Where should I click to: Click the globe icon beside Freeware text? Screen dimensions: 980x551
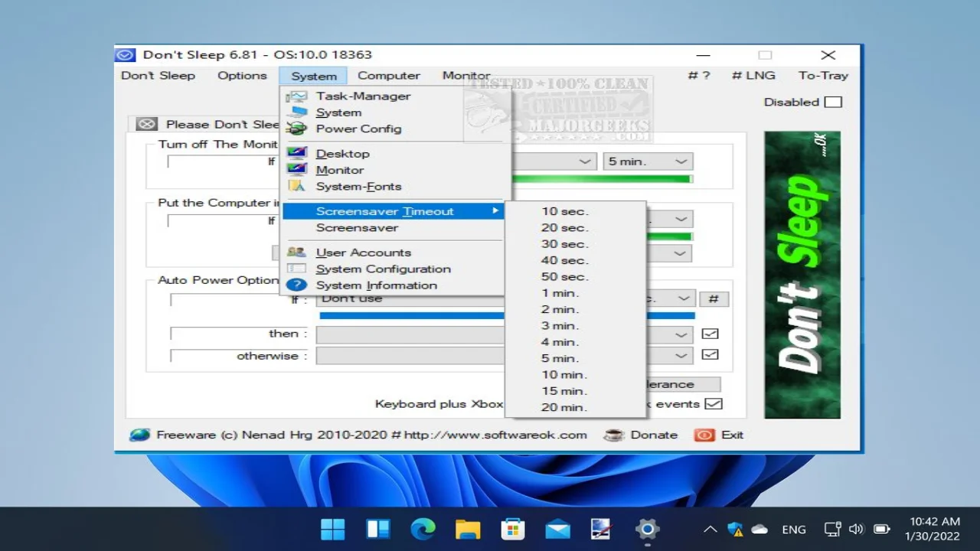139,435
